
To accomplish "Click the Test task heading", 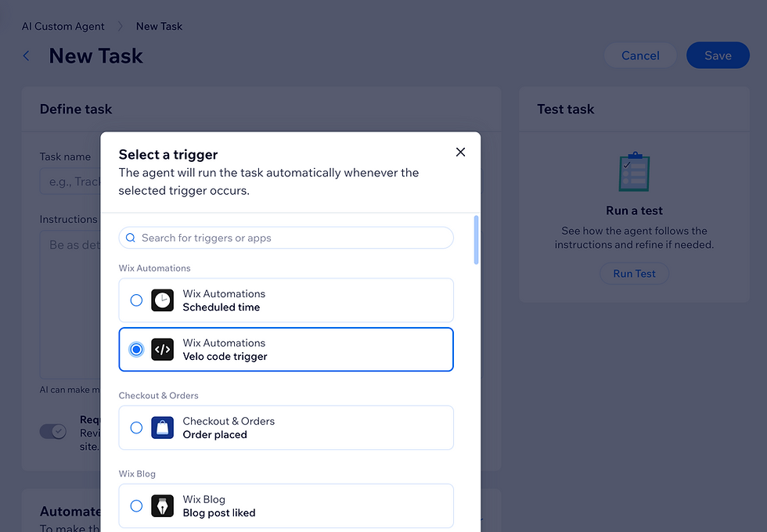I will 565,109.
